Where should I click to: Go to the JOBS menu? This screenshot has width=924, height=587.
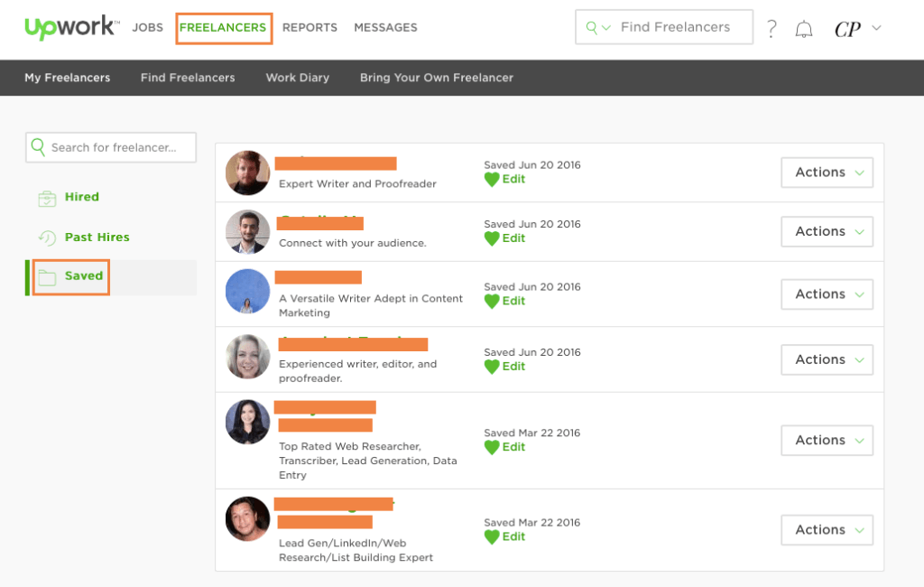pyautogui.click(x=147, y=28)
